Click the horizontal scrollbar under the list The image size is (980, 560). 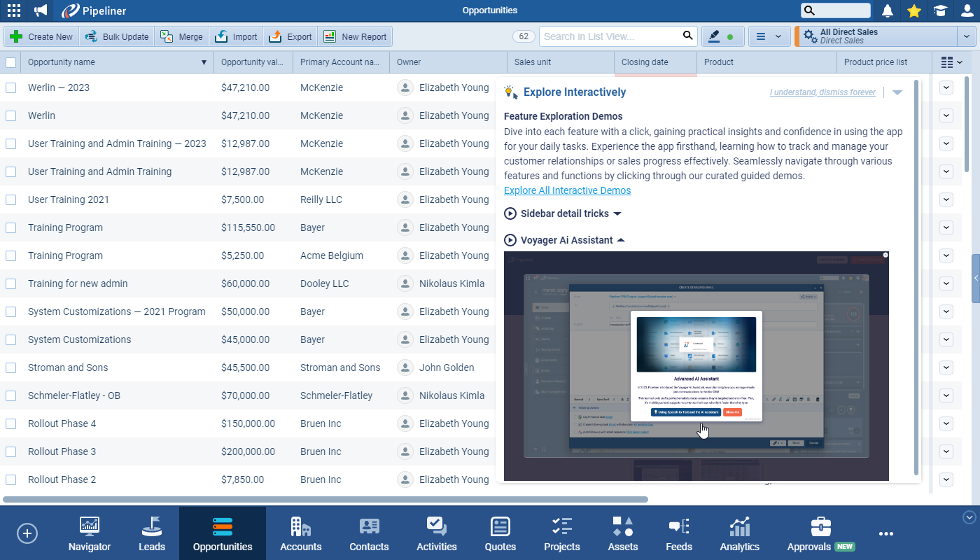[x=325, y=500]
